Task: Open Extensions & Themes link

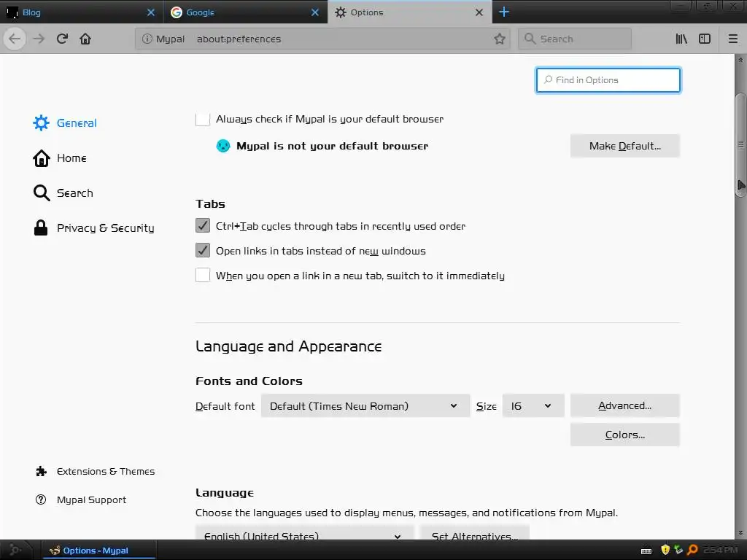Action: (106, 471)
